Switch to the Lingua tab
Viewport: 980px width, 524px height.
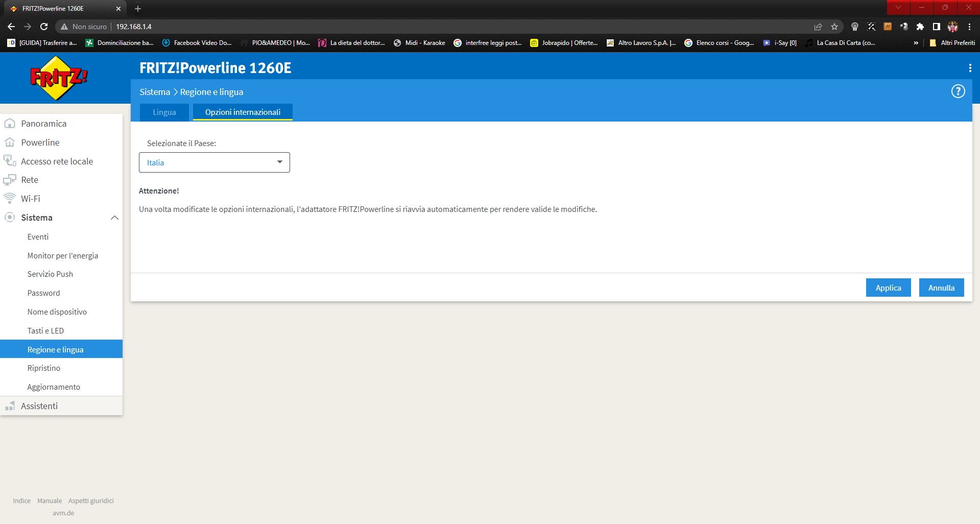(164, 112)
